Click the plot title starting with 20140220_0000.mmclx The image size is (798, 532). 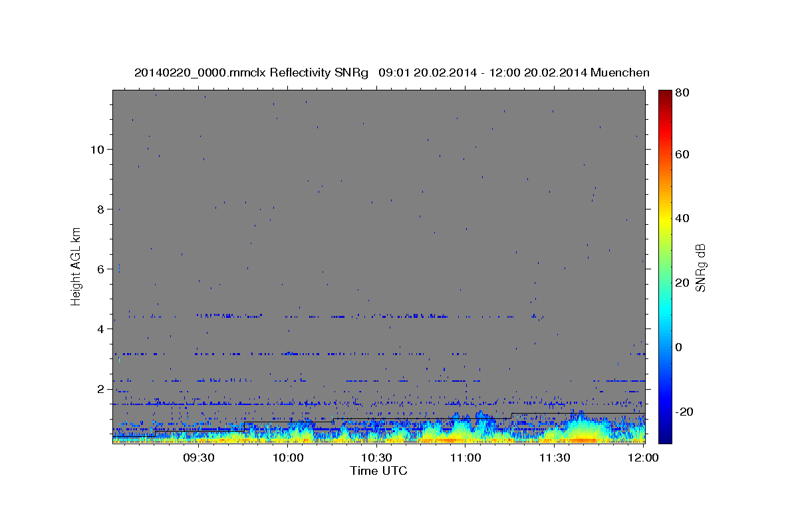[392, 72]
